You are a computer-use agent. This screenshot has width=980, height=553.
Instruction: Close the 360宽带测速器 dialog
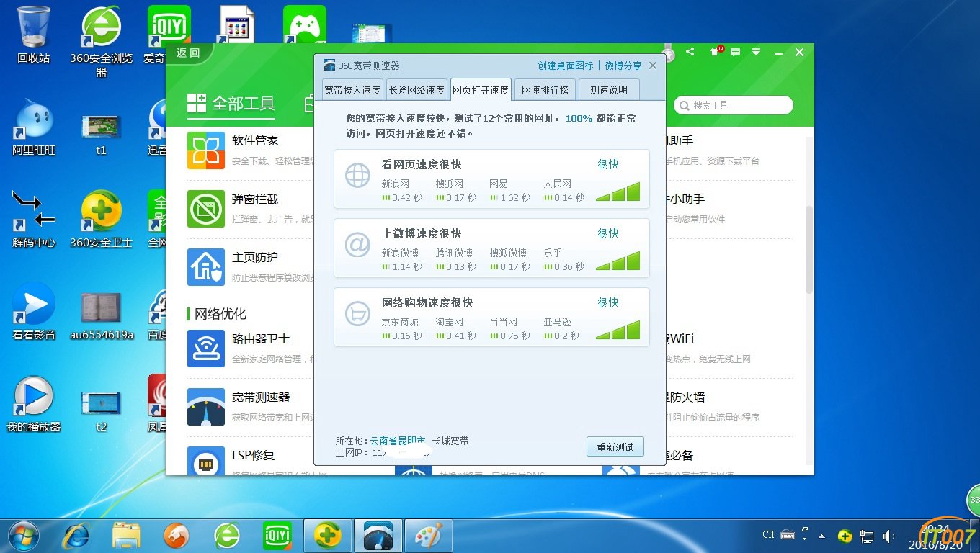coord(653,66)
